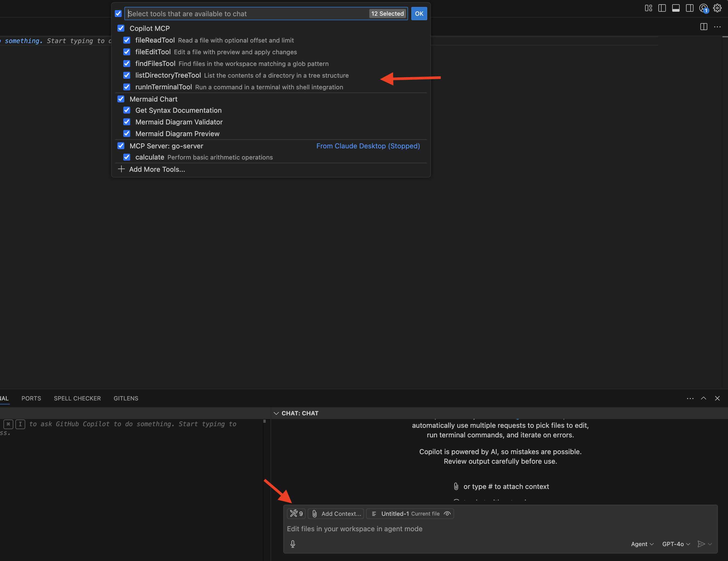Uncheck the Mermaid Chart group checkbox

pyautogui.click(x=121, y=99)
